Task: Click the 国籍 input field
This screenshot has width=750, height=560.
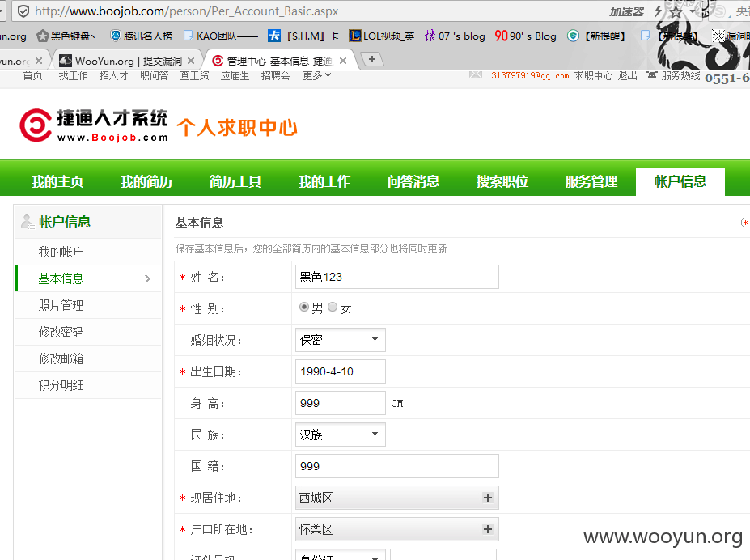Action: click(x=396, y=466)
